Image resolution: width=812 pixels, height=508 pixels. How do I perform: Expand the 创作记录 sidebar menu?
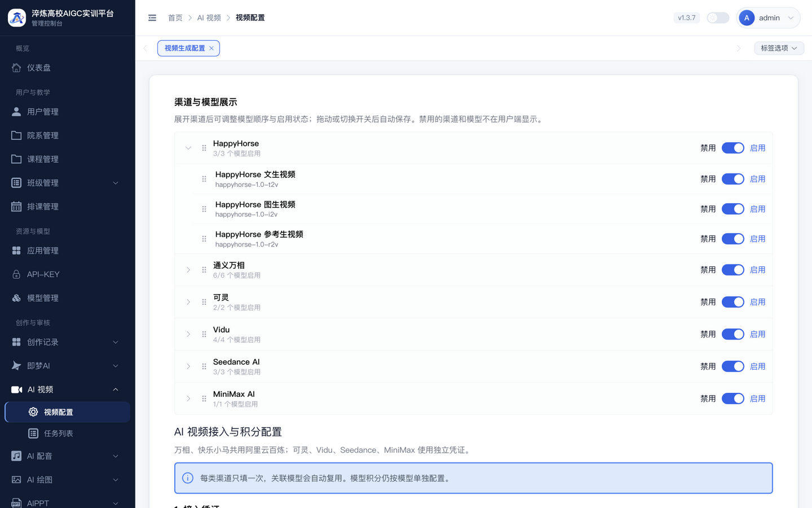pos(68,342)
